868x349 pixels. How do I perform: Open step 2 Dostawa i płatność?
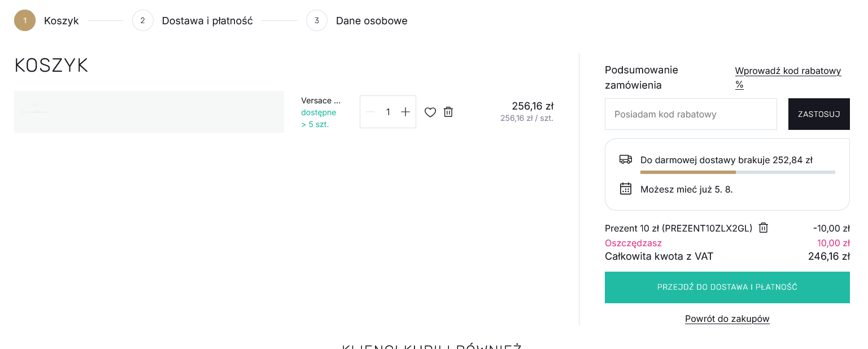pos(207,21)
